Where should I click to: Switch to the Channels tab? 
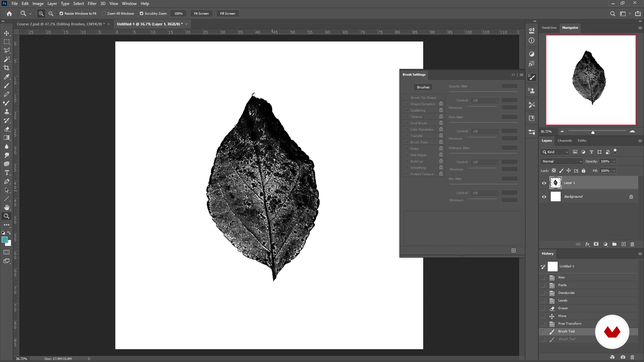565,141
